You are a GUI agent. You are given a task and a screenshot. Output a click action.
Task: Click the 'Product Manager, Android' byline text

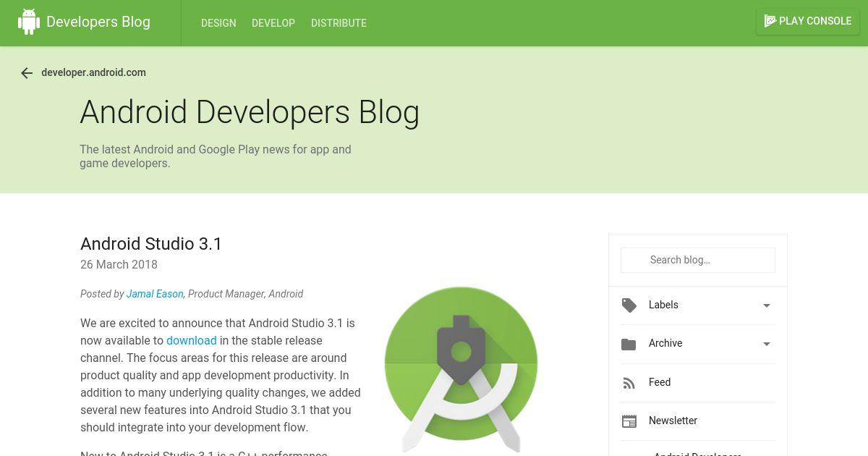click(x=246, y=294)
